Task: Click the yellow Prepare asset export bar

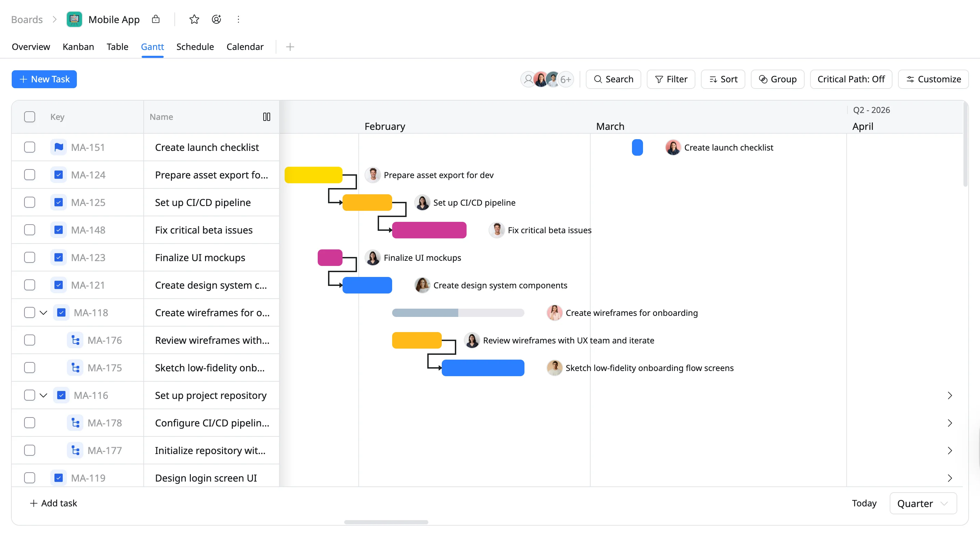Action: (314, 175)
